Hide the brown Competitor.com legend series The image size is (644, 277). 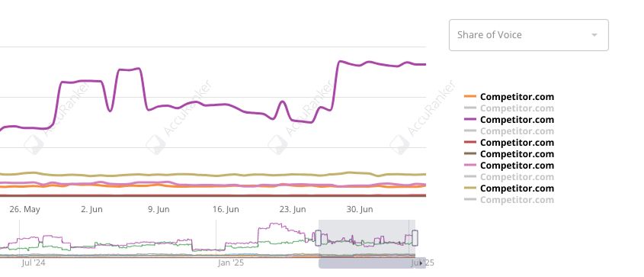[x=509, y=154]
